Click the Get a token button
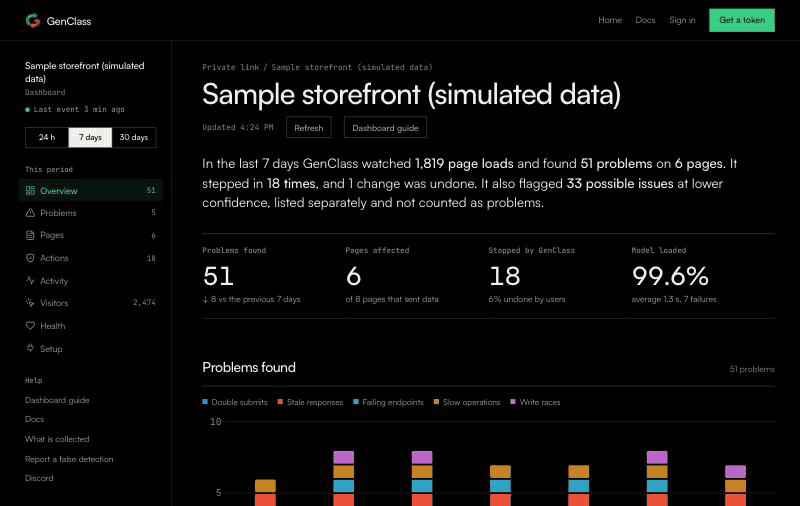Viewport: 800px width, 506px height. (742, 20)
